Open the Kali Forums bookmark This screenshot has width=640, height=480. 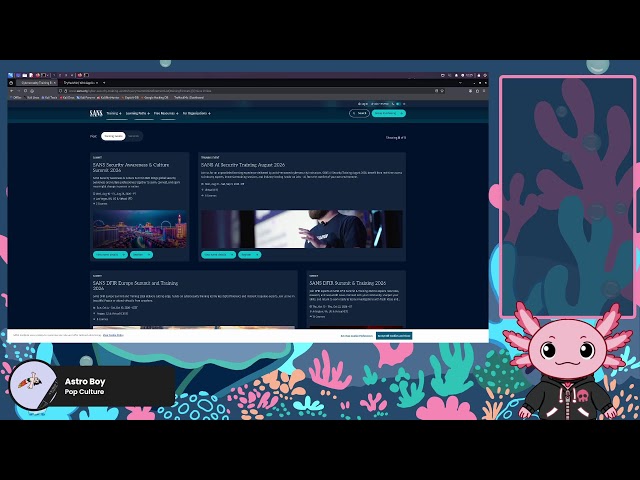[x=86, y=98]
